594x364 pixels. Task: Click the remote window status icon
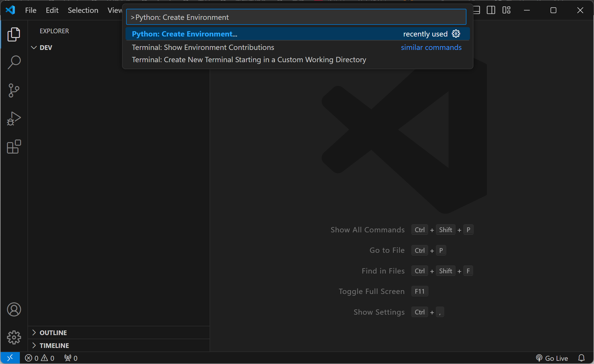(x=10, y=358)
